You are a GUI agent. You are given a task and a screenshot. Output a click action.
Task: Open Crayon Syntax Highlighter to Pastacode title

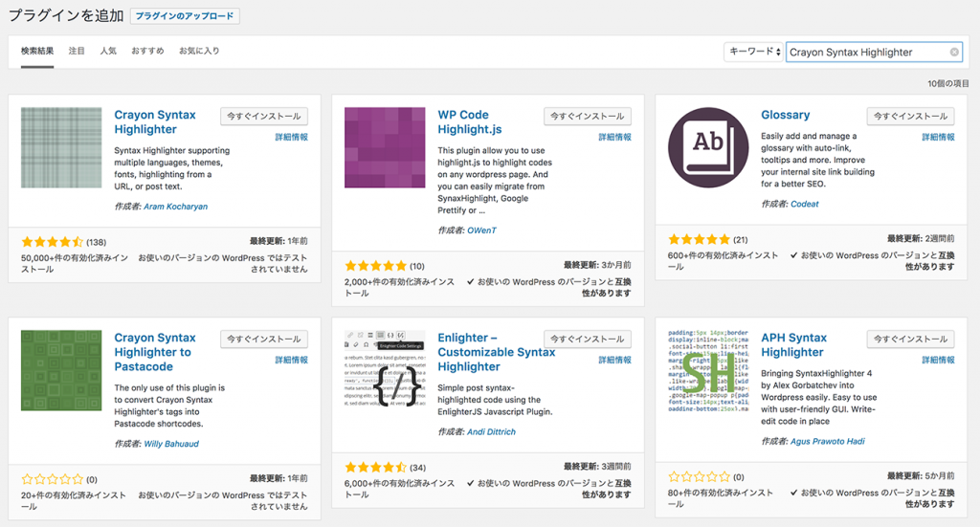click(155, 352)
